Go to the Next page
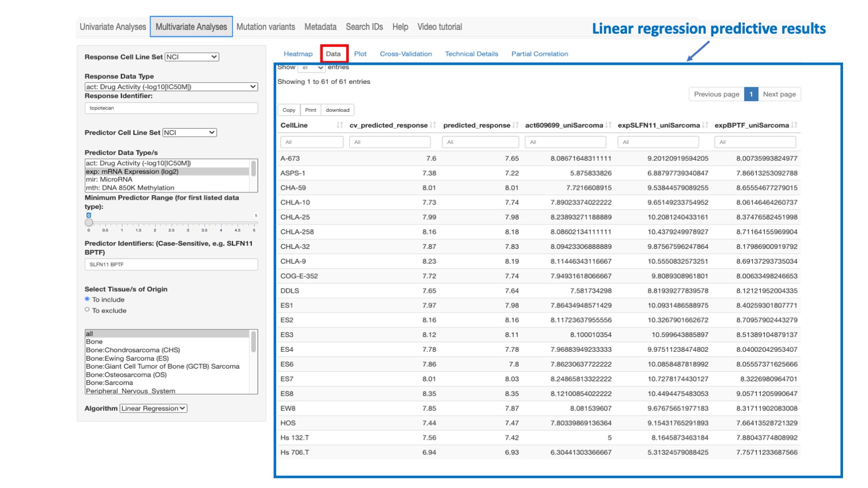This screenshot has height=488, width=868. tap(779, 94)
